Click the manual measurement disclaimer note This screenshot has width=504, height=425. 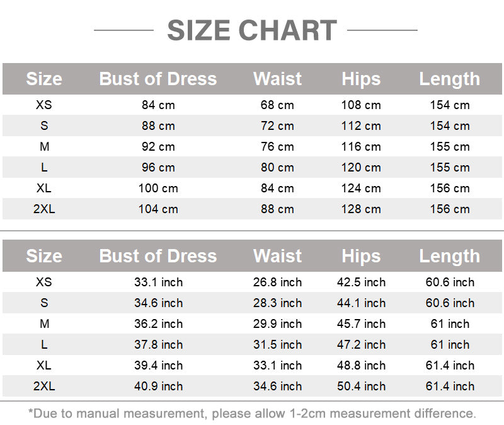[253, 414]
